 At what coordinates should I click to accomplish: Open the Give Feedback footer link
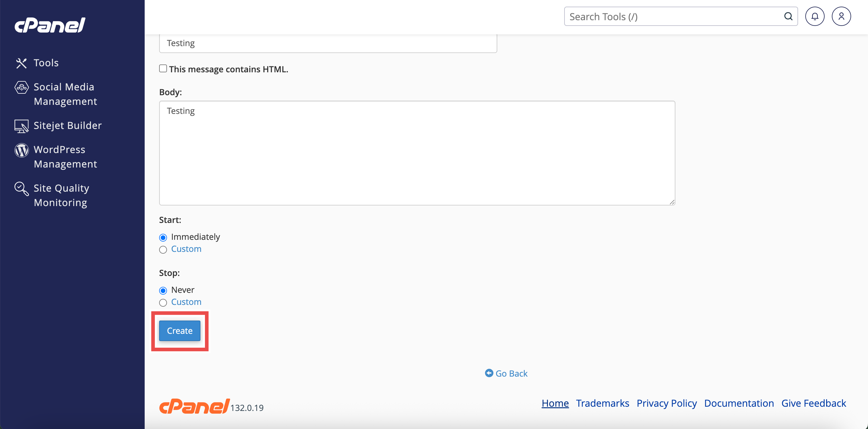[x=813, y=403]
